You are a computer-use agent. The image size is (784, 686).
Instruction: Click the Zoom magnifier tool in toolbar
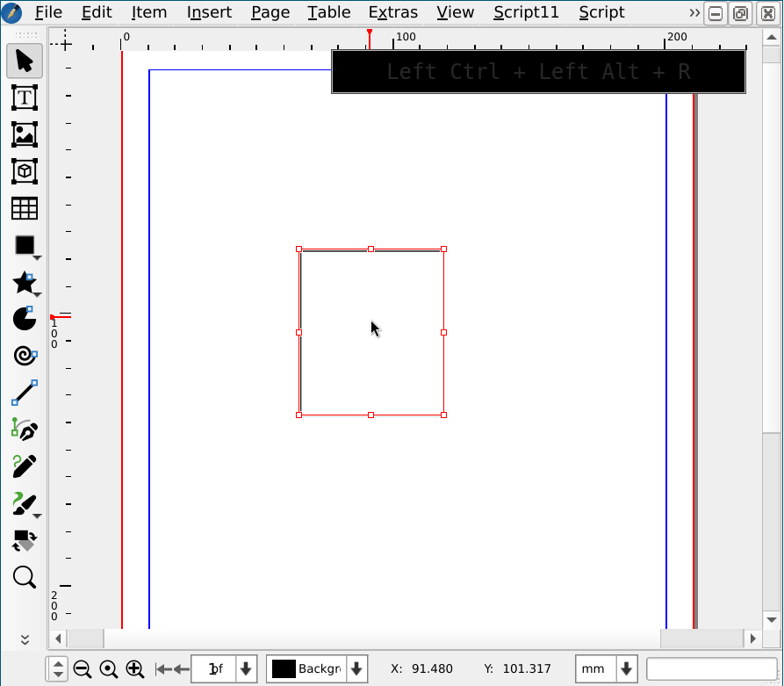tap(24, 577)
